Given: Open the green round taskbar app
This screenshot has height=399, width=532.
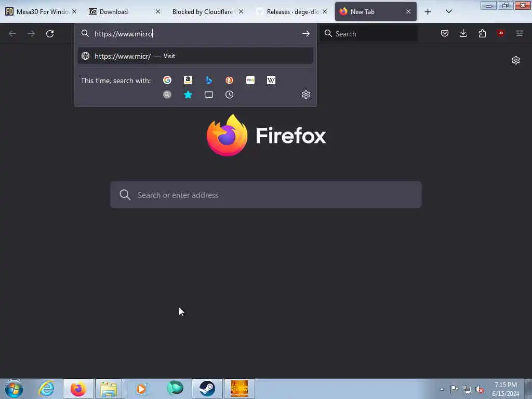Looking at the screenshot, I should click(x=175, y=388).
